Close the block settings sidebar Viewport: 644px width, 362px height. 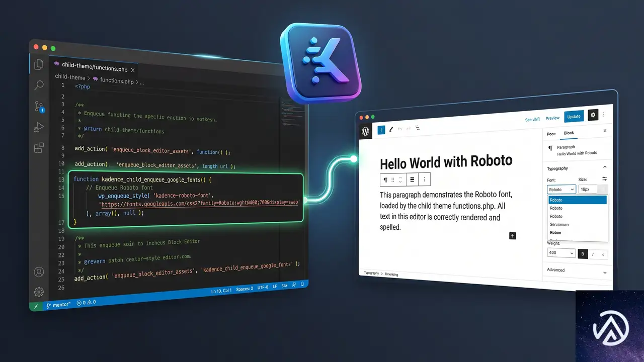coord(605,131)
